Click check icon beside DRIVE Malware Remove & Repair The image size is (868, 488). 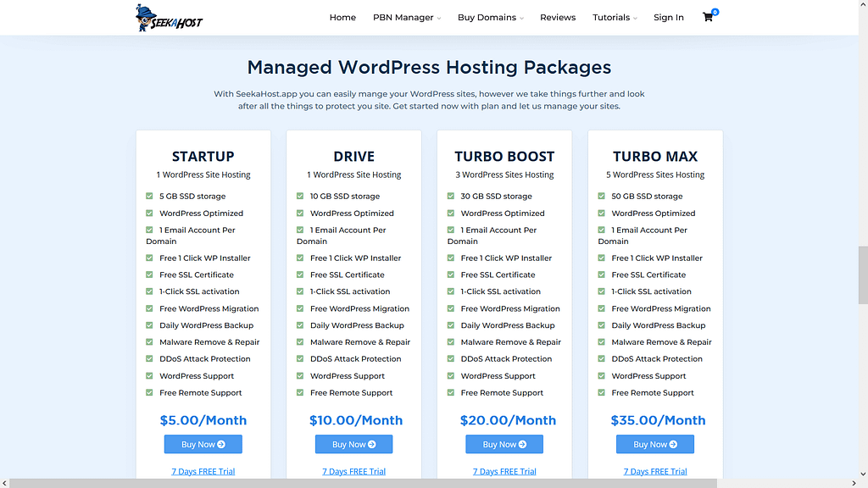point(300,342)
